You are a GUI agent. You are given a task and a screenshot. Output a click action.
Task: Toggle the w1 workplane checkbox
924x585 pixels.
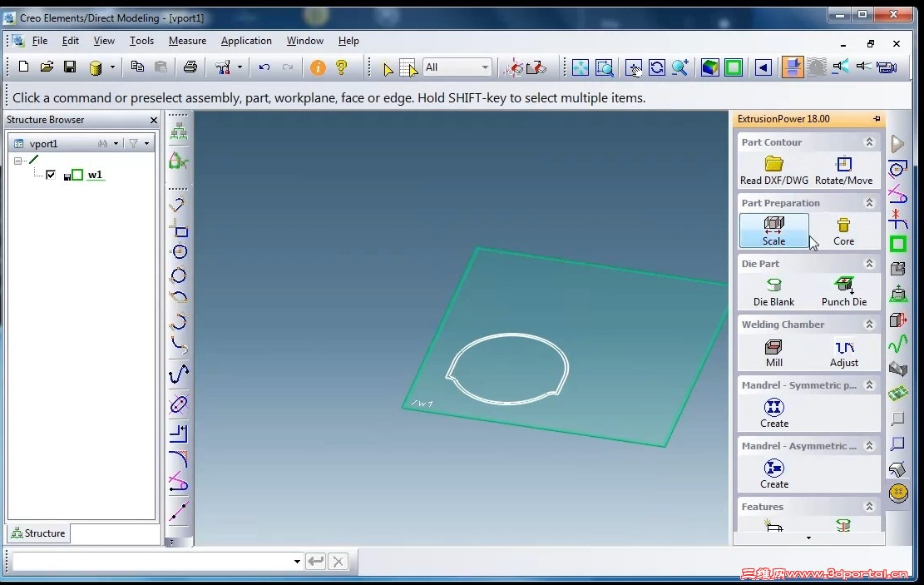pos(51,175)
